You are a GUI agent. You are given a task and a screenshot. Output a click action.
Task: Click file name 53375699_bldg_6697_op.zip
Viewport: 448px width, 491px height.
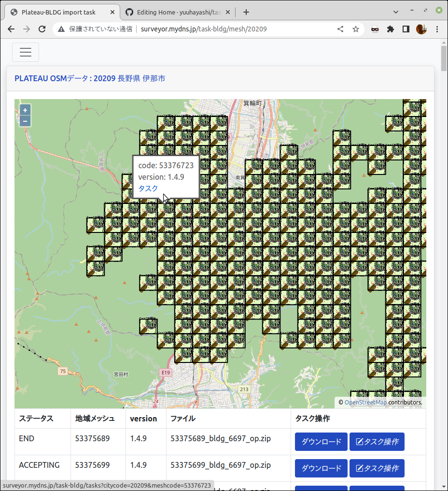click(221, 465)
